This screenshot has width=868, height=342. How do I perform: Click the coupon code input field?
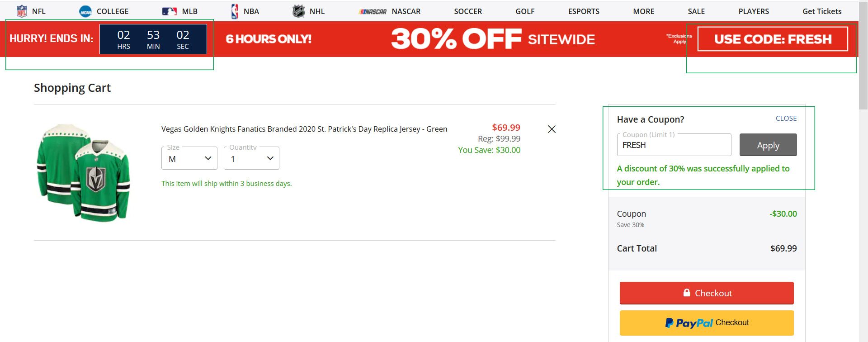click(674, 145)
